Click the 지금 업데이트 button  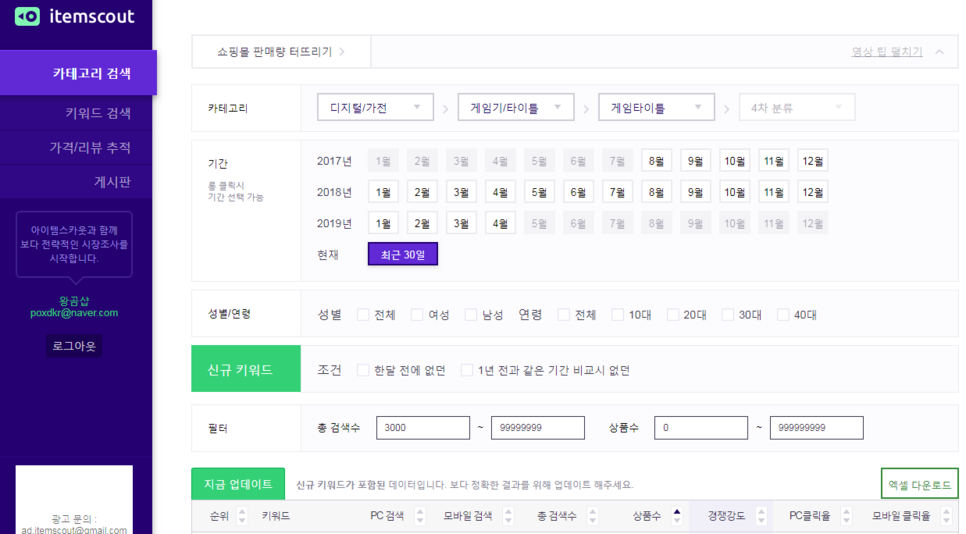(x=238, y=484)
